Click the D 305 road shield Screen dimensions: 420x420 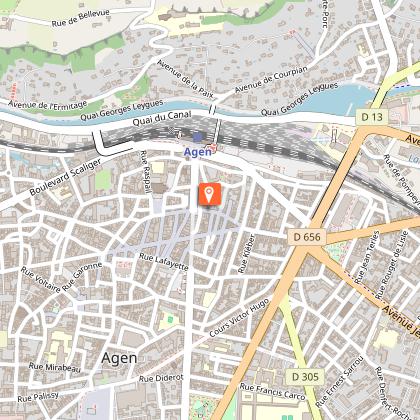tap(305, 377)
